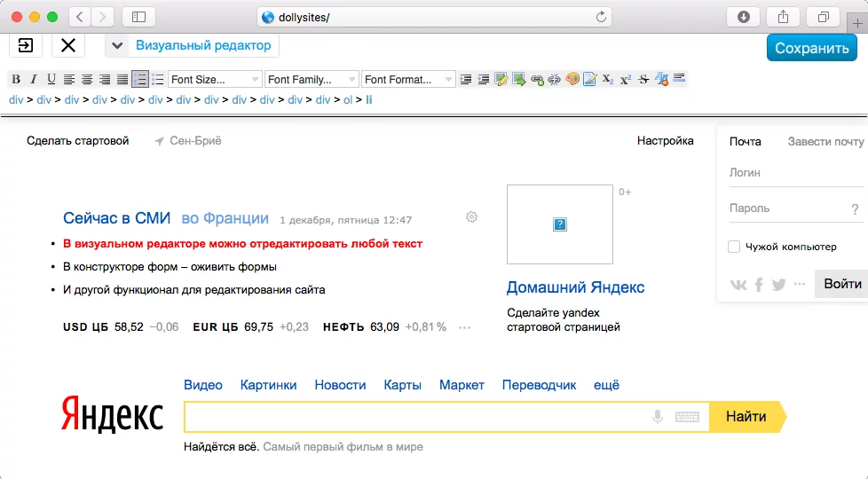The image size is (868, 479).
Task: Sign in with the VK icon
Action: 738,285
